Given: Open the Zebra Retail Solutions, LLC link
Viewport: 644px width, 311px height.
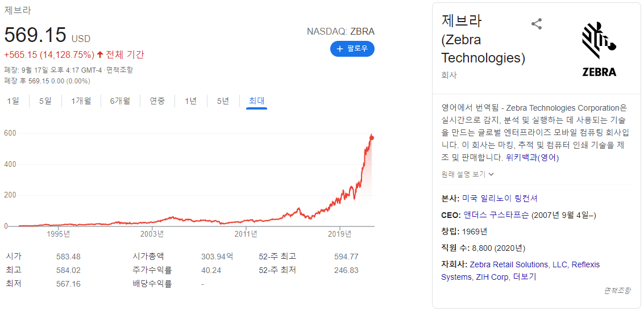Looking at the screenshot, I should pyautogui.click(x=518, y=264).
